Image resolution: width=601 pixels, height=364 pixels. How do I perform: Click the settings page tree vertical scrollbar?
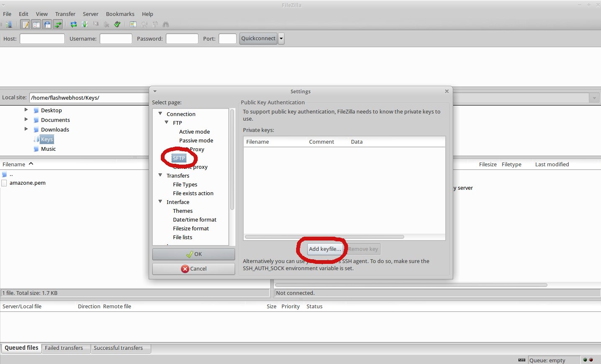tap(232, 159)
